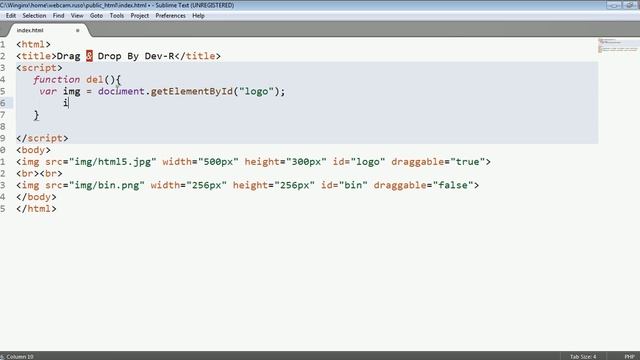The image size is (640, 360).
Task: Click the Column 10 status text
Action: [x=20, y=356]
